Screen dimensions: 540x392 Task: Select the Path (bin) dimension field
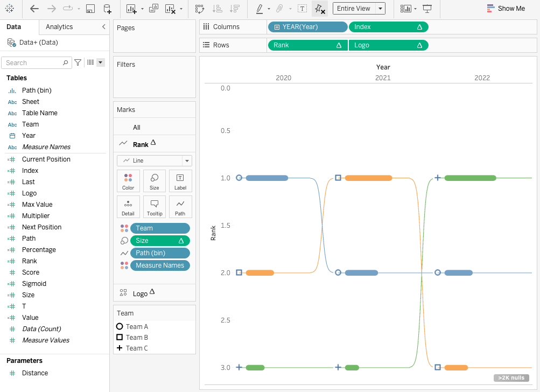[37, 90]
